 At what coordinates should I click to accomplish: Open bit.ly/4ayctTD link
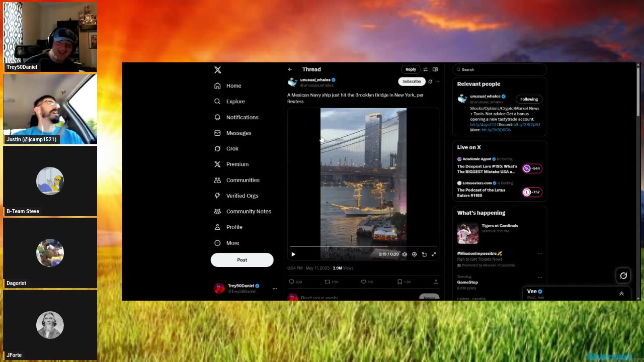tap(483, 125)
